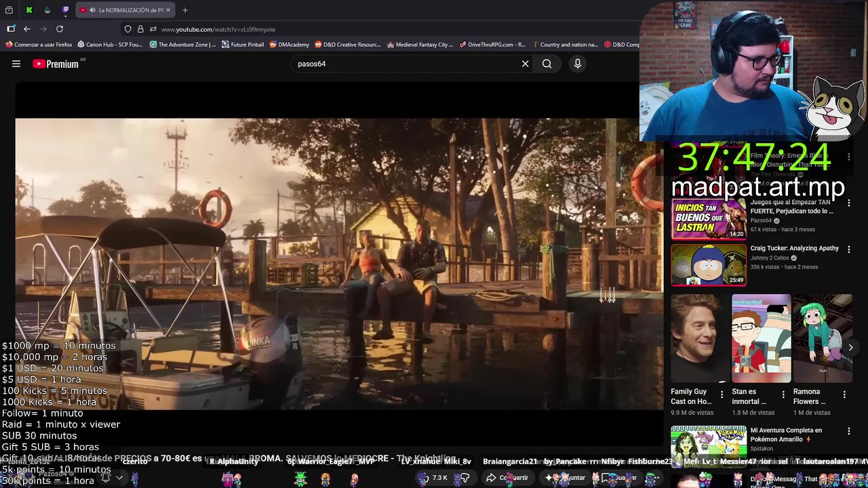Go forward one page
This screenshot has height=488, width=868.
pyautogui.click(x=43, y=29)
